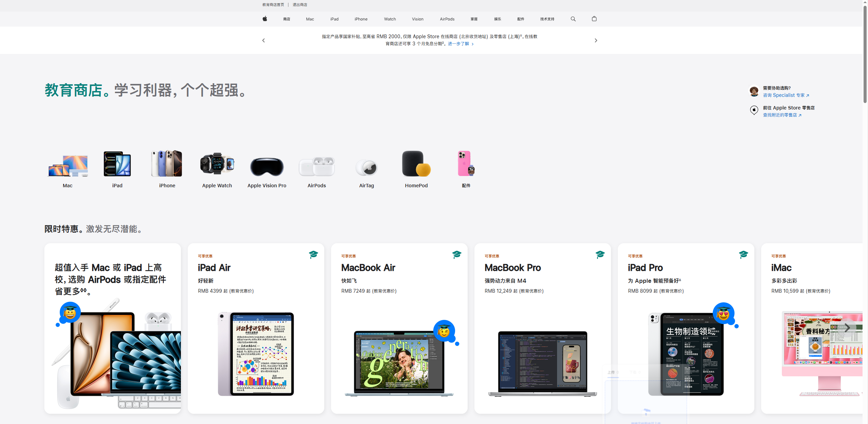This screenshot has width=868, height=424.
Task: Click 咨询 Specialist 专家 link
Action: (786, 95)
